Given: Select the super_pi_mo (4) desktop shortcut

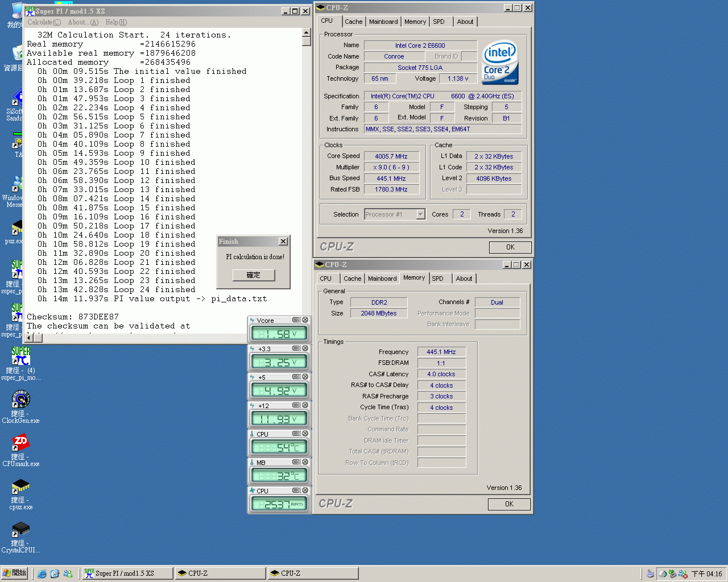Looking at the screenshot, I should pyautogui.click(x=20, y=364).
